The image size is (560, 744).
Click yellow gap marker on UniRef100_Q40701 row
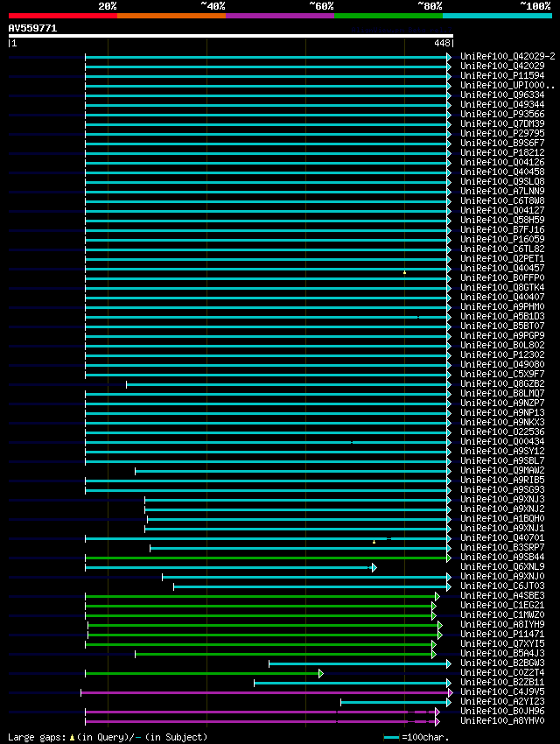click(374, 542)
